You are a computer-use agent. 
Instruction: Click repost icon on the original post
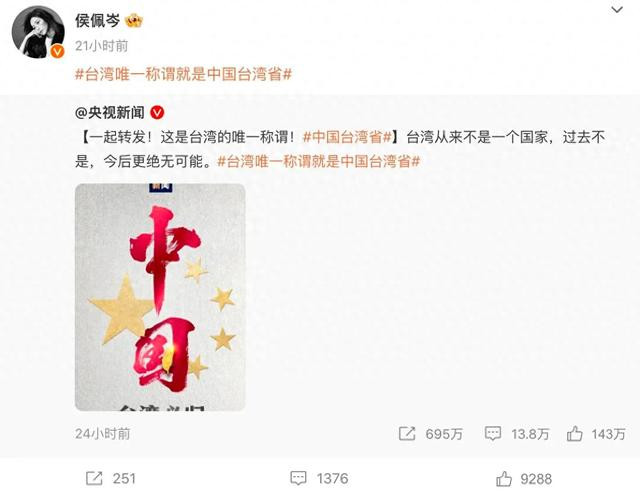click(x=407, y=433)
